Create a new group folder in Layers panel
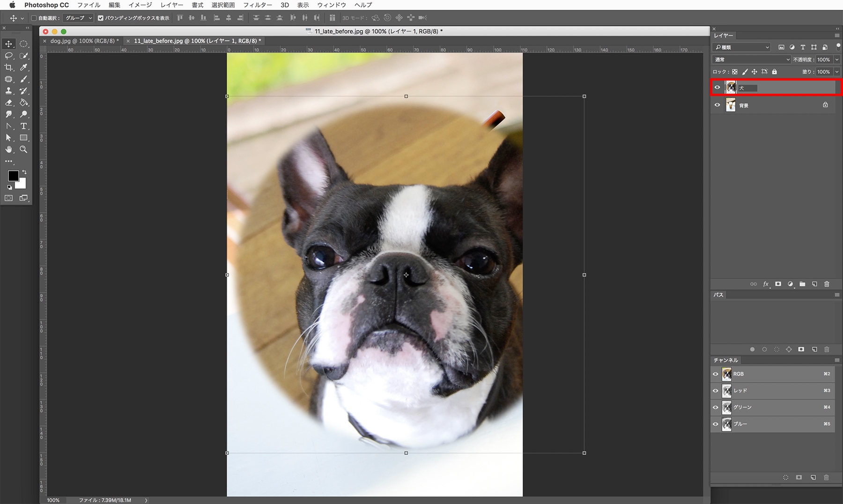This screenshot has height=504, width=843. (802, 284)
